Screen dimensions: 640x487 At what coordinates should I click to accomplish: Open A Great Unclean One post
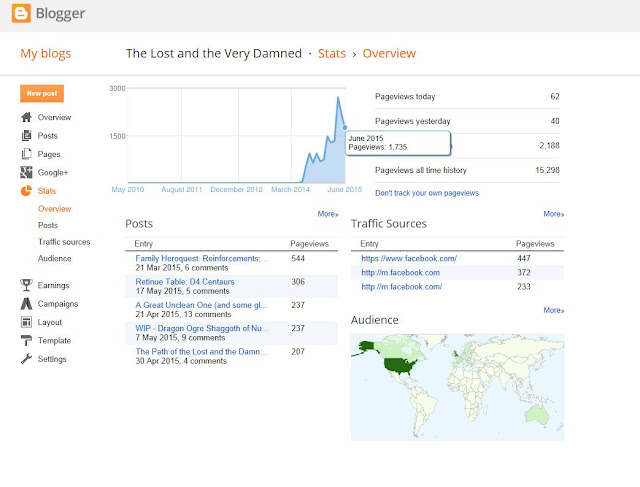point(202,305)
